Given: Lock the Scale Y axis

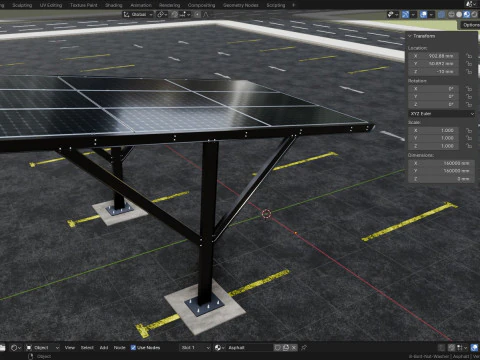Looking at the screenshot, I should [469, 138].
